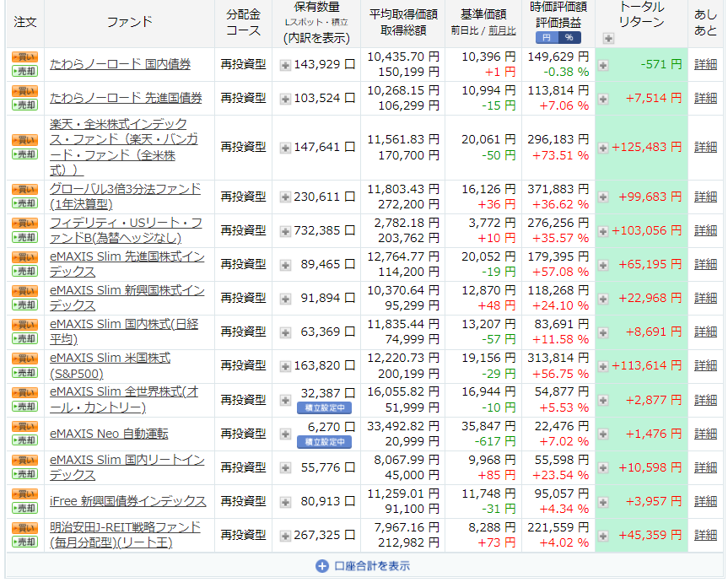Sell 楽天・全米株式インデックス・ファンド holdings
The image size is (728, 588).
24,154
